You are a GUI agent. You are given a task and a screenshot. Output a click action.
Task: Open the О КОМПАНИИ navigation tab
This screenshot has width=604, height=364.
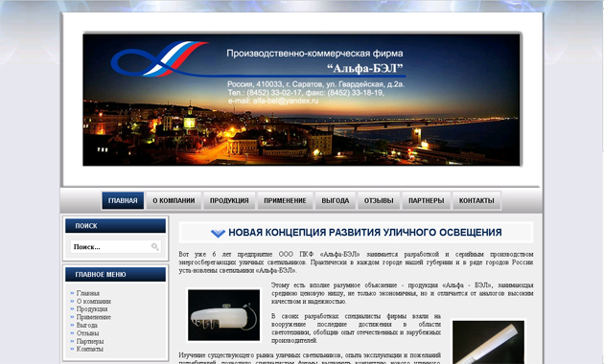pyautogui.click(x=174, y=200)
